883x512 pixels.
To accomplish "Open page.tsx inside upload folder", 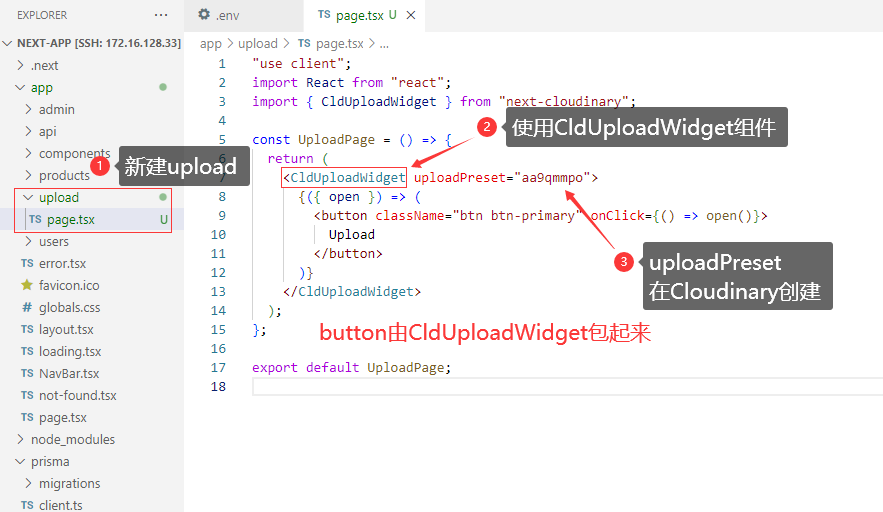I will click(70, 220).
